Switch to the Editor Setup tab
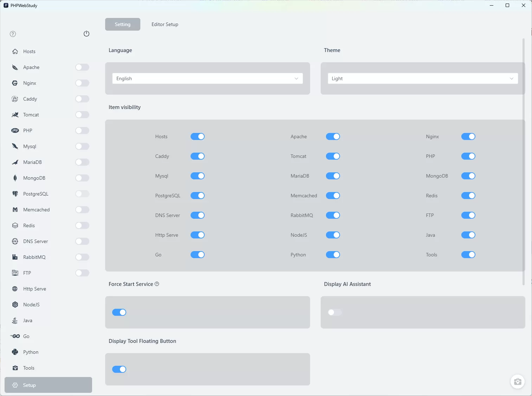 coord(165,24)
